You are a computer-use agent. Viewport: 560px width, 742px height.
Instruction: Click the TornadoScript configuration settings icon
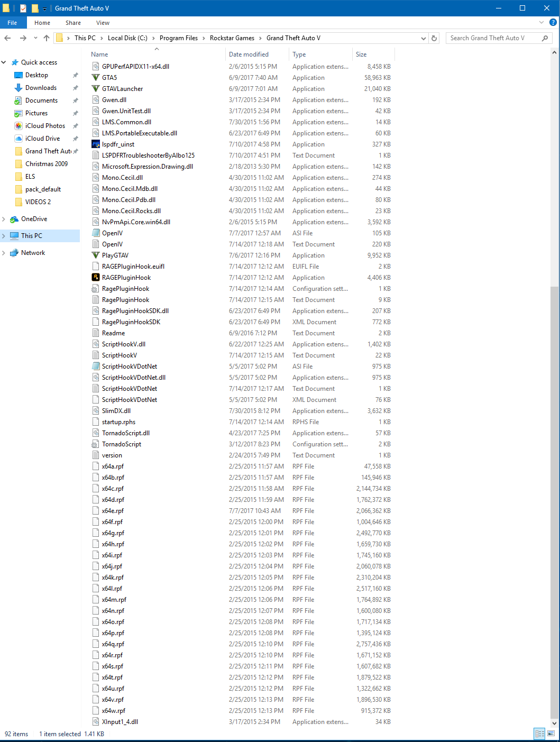[x=96, y=444]
